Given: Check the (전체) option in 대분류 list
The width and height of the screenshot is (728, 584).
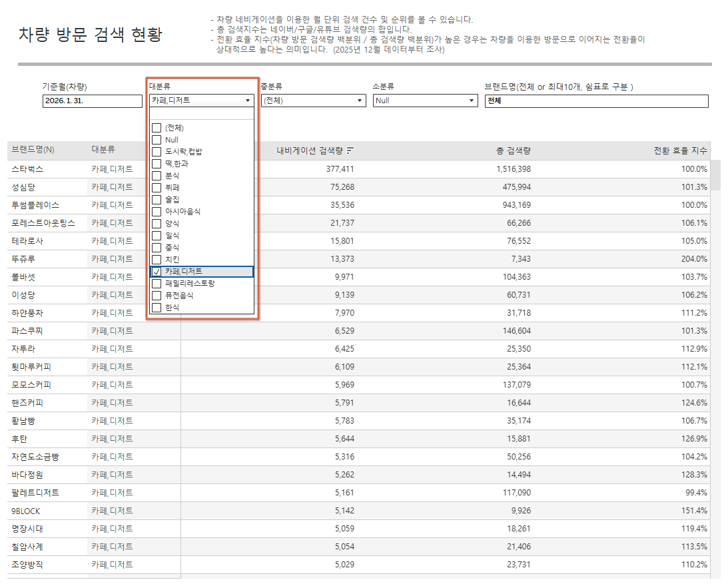Looking at the screenshot, I should [x=157, y=128].
